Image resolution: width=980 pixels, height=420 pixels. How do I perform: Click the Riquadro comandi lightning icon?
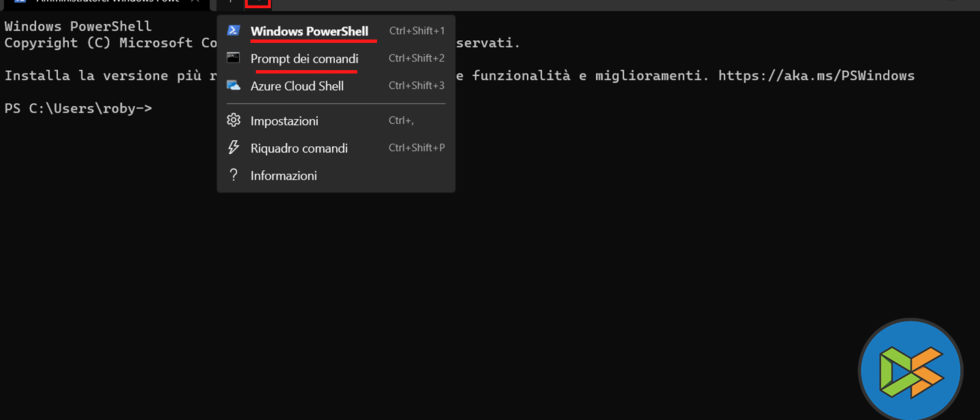pos(233,148)
